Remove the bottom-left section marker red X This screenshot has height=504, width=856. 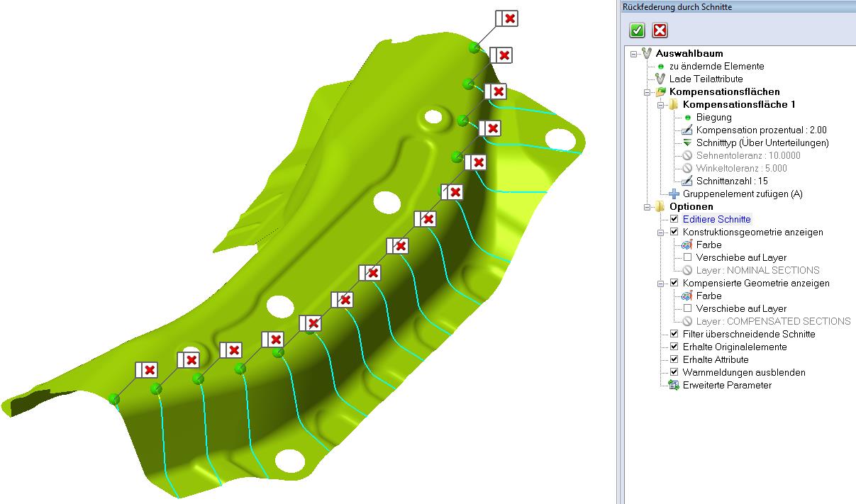click(x=150, y=369)
